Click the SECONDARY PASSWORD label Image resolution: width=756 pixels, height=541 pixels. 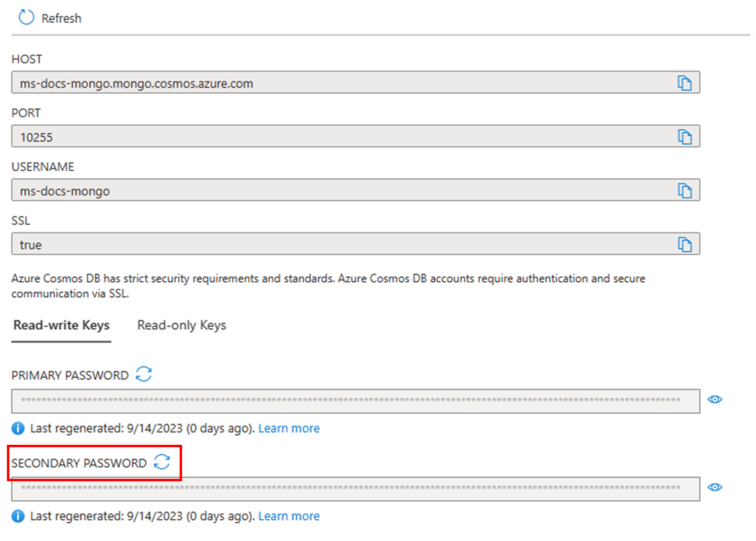pos(79,464)
